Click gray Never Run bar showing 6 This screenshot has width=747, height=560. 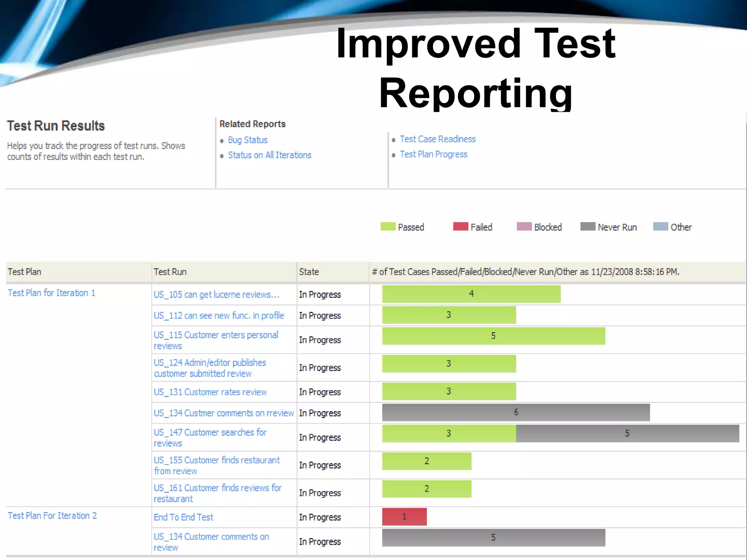(x=516, y=412)
